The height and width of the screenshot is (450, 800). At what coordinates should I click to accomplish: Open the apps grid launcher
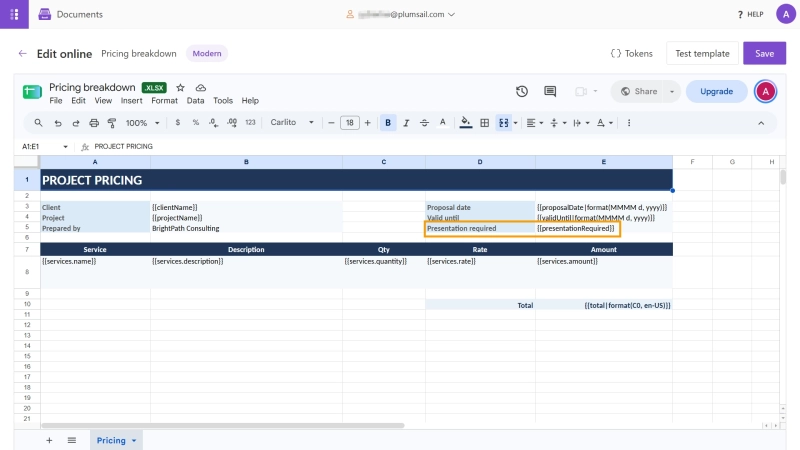[x=14, y=14]
